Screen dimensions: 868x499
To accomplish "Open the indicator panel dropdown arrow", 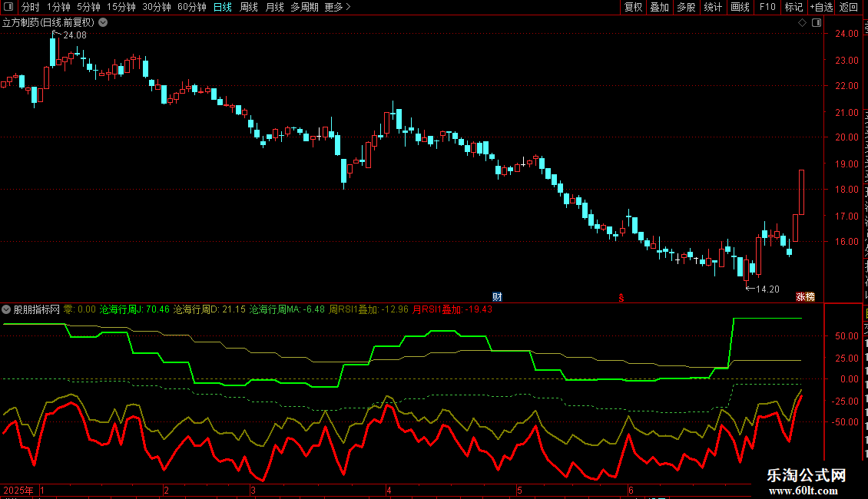I will tap(6, 310).
